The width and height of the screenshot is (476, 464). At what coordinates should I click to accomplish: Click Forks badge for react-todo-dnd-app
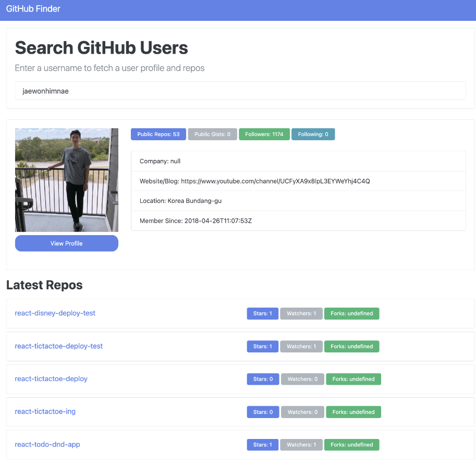[x=351, y=445]
